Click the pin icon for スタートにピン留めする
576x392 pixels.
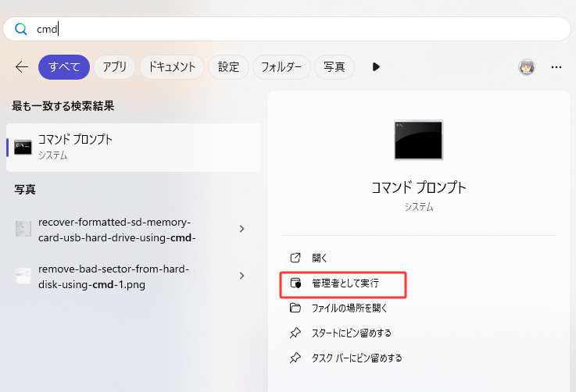295,333
